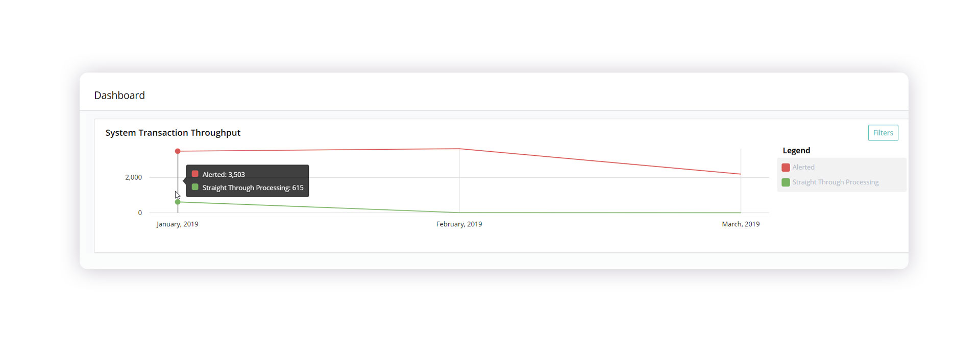Click the green line's February point

pyautogui.click(x=459, y=212)
